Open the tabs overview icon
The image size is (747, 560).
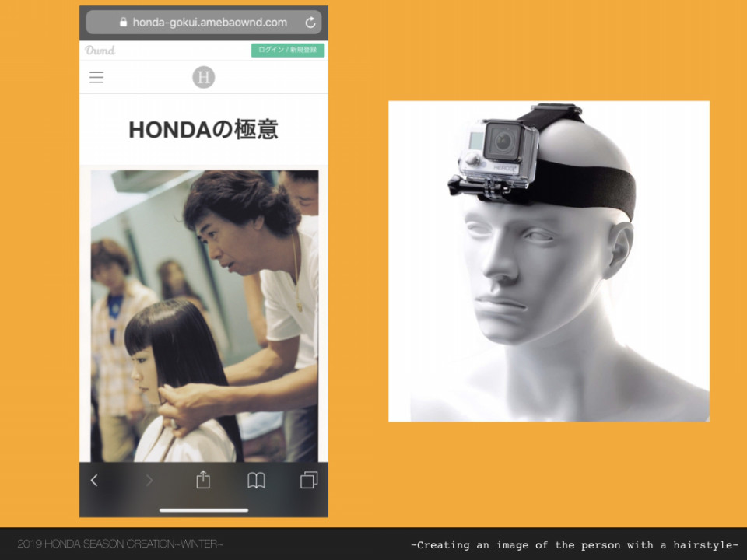pyautogui.click(x=309, y=480)
